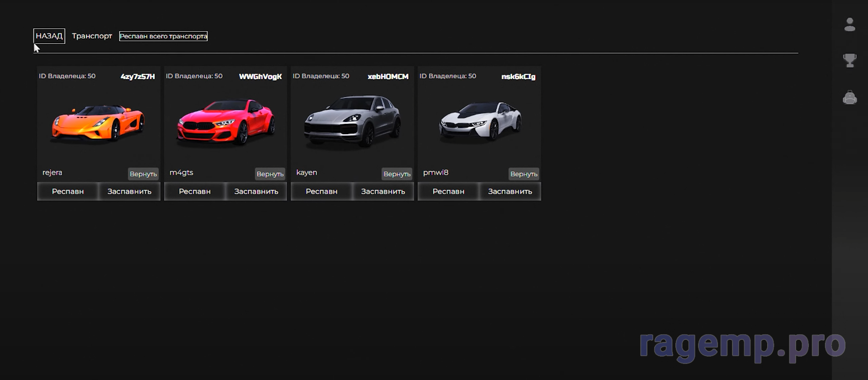
Task: Open the backpack icon in the sidebar
Action: click(850, 97)
